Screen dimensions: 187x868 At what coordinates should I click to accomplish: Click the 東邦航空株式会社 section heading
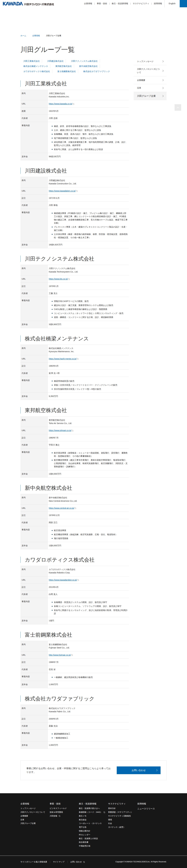pyautogui.click(x=46, y=410)
